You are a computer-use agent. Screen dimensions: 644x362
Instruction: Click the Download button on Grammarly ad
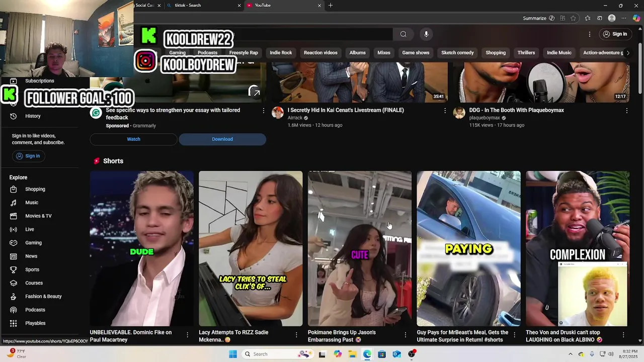222,139
